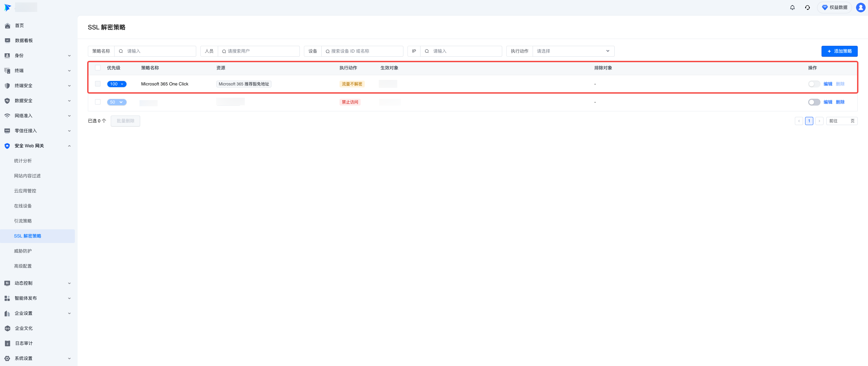The width and height of the screenshot is (868, 366).
Task: Enable the Microsoft 365 One Click policy switch
Action: tap(814, 84)
